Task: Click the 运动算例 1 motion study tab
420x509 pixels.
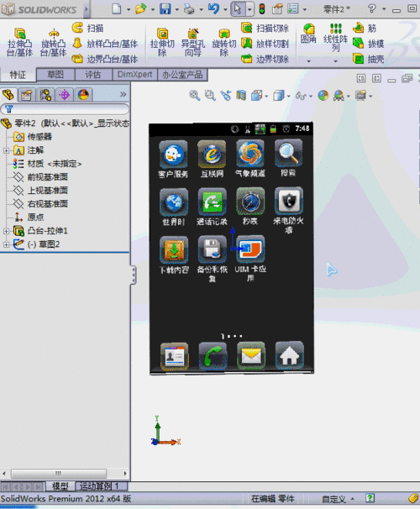Action: coord(102,486)
